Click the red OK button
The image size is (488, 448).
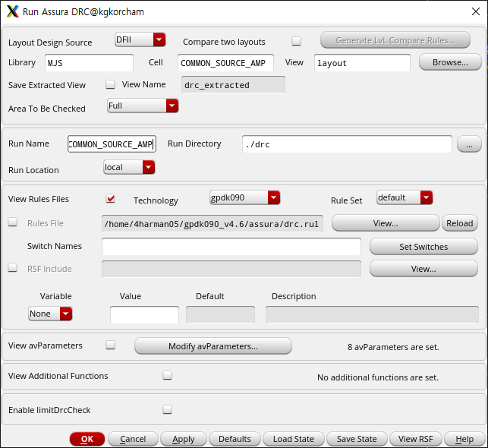coord(87,439)
